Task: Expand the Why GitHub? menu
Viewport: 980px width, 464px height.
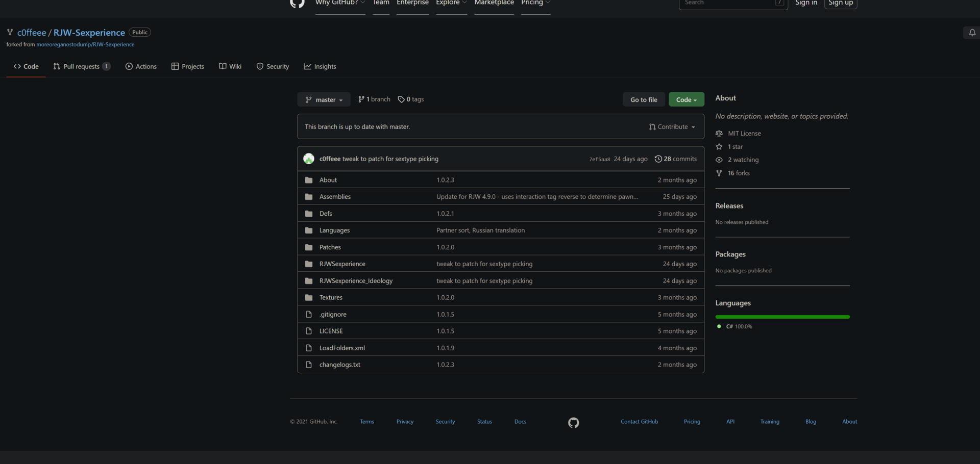Action: [340, 3]
